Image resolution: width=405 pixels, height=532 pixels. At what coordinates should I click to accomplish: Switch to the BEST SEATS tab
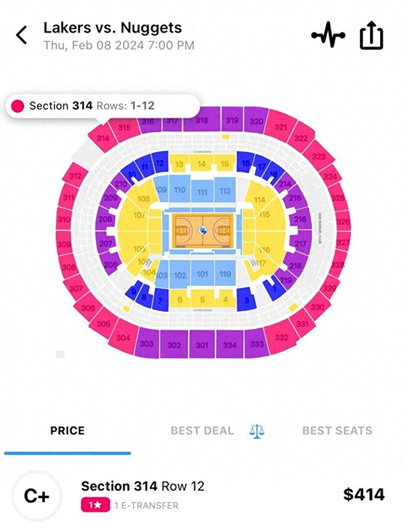337,431
